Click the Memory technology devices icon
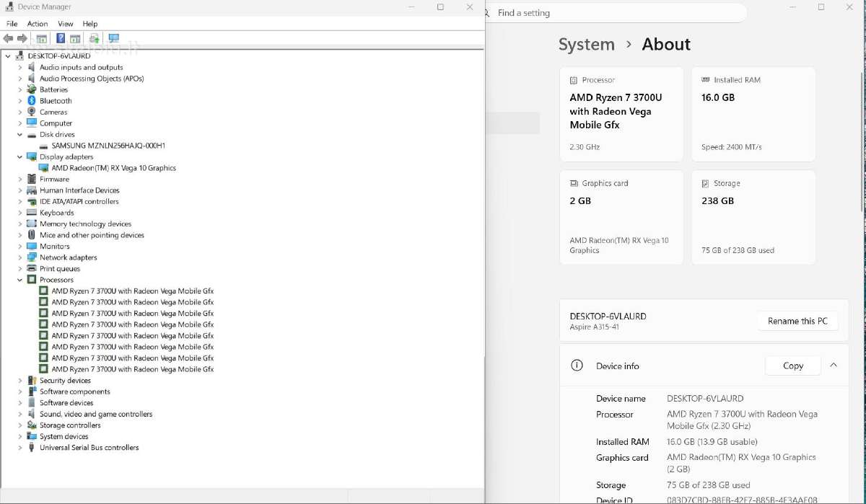Image resolution: width=866 pixels, height=504 pixels. click(32, 224)
